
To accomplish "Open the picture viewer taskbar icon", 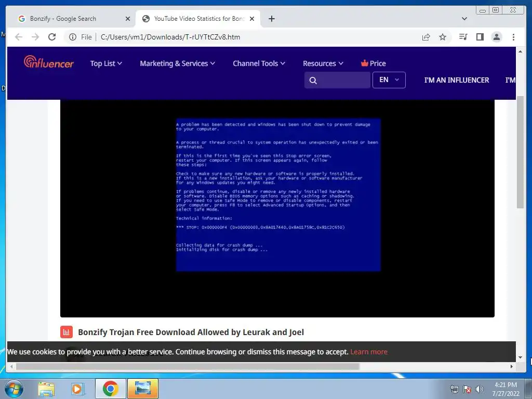I will pos(142,389).
